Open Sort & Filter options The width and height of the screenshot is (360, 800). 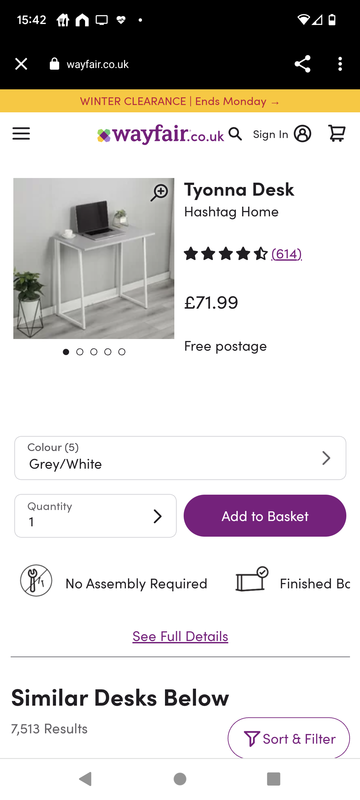[x=289, y=738]
